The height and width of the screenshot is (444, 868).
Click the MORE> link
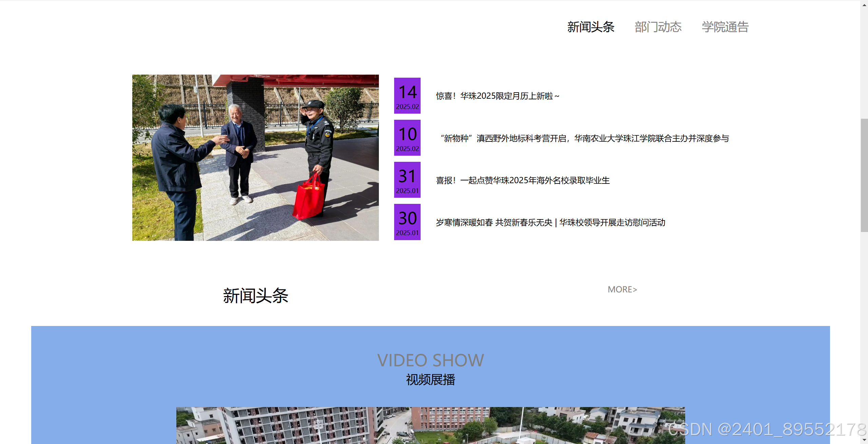pyautogui.click(x=622, y=289)
